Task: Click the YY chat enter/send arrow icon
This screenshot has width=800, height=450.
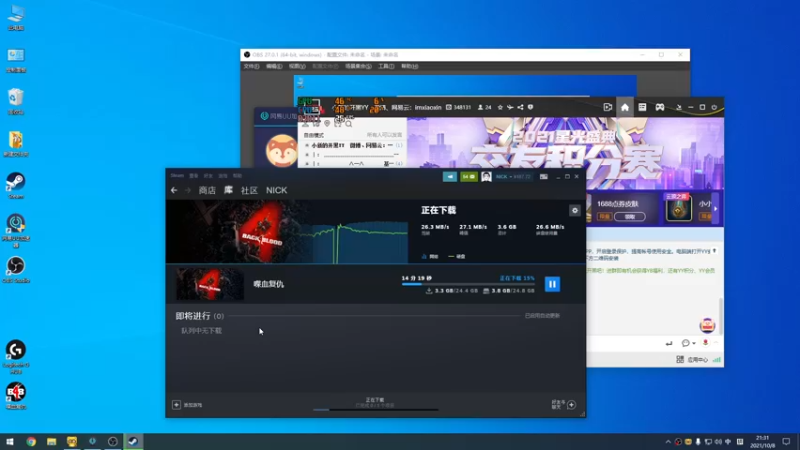Action: 669,343
